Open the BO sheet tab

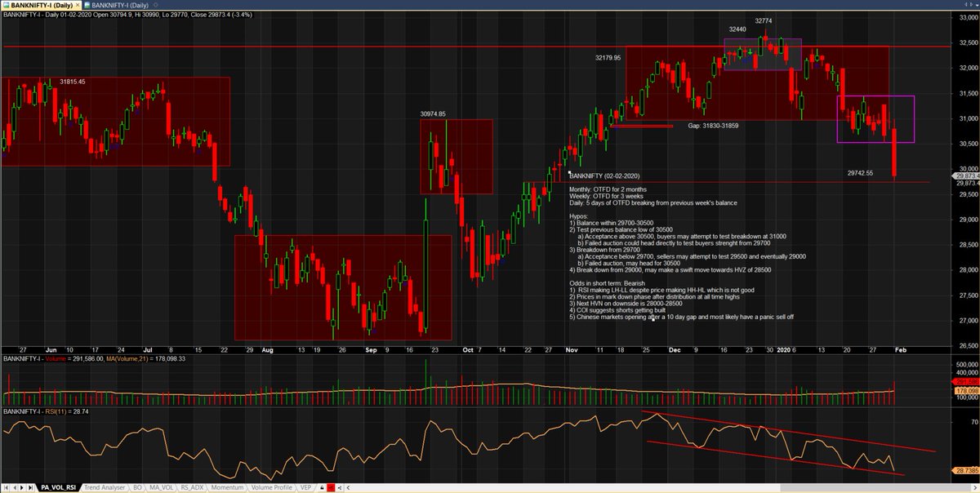coord(137,487)
